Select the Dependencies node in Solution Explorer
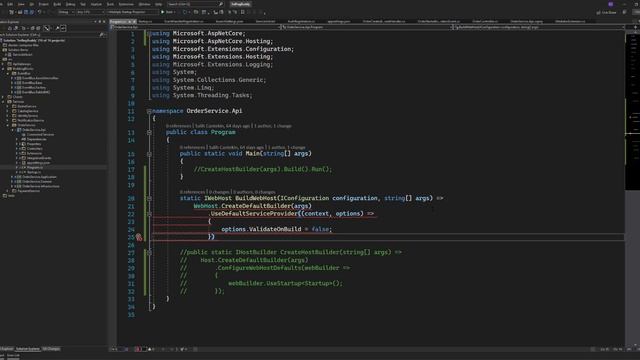The height and width of the screenshot is (360, 640). [36, 139]
